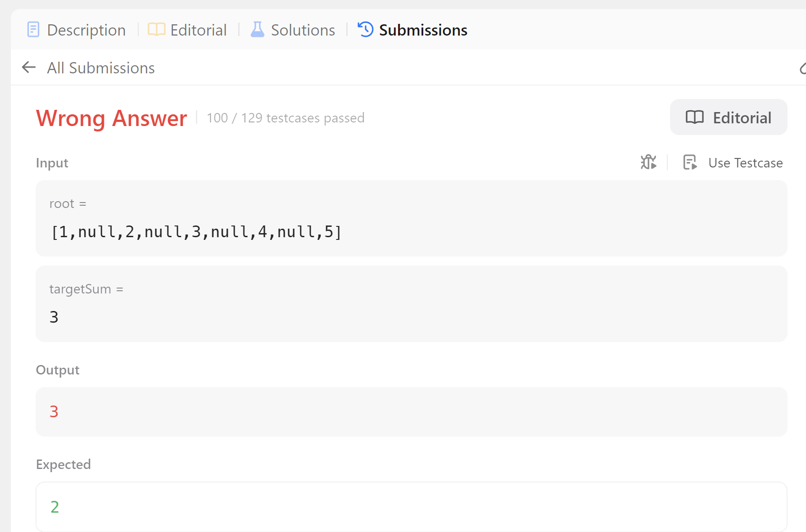The width and height of the screenshot is (806, 532).
Task: Click the root = label
Action: tap(68, 203)
